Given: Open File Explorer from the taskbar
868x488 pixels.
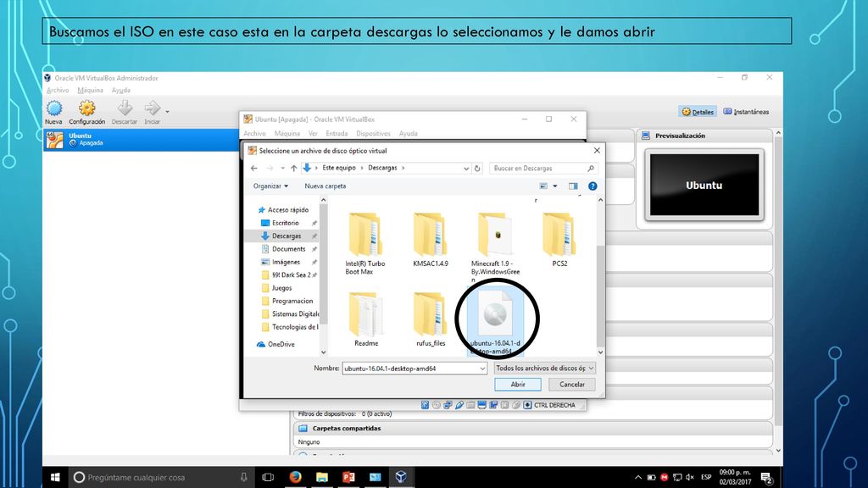Looking at the screenshot, I should (x=321, y=477).
